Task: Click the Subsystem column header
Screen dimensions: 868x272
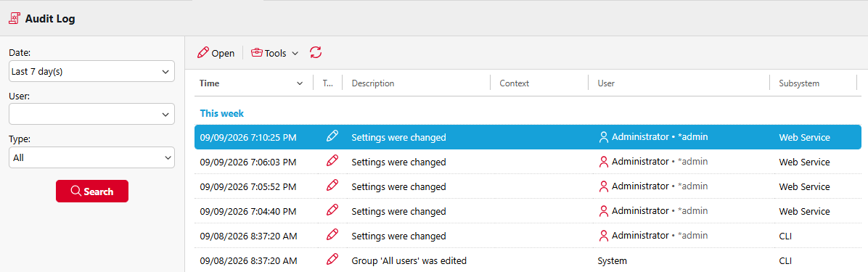Action: point(799,83)
